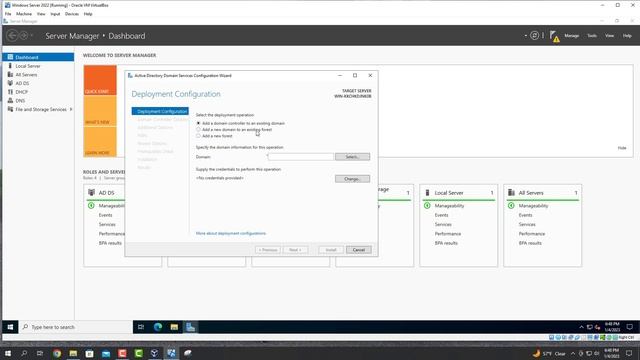The image size is (640, 360).
Task: Open the Server Manager View menu
Action: pyautogui.click(x=609, y=36)
